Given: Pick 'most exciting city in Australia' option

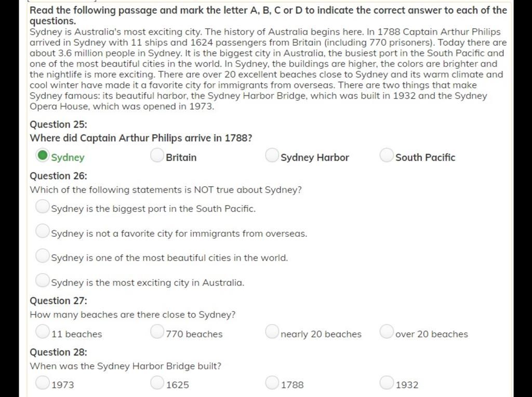Looking at the screenshot, I should click(x=43, y=280).
